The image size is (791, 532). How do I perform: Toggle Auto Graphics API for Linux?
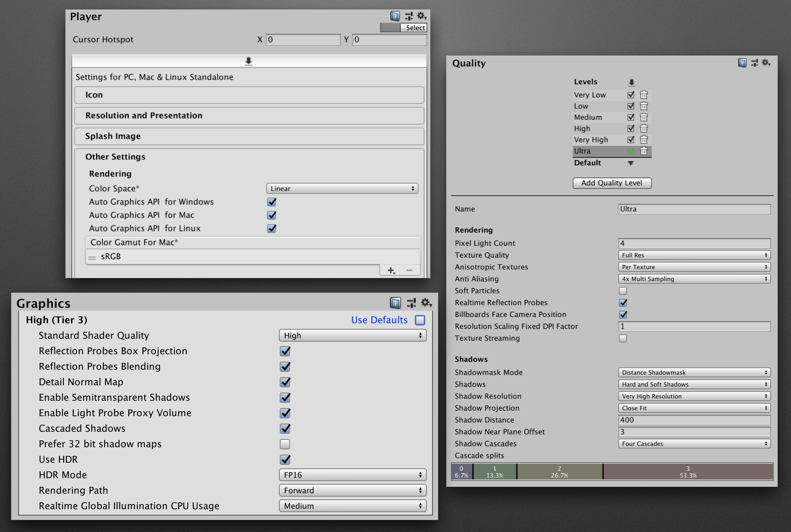[x=272, y=229]
